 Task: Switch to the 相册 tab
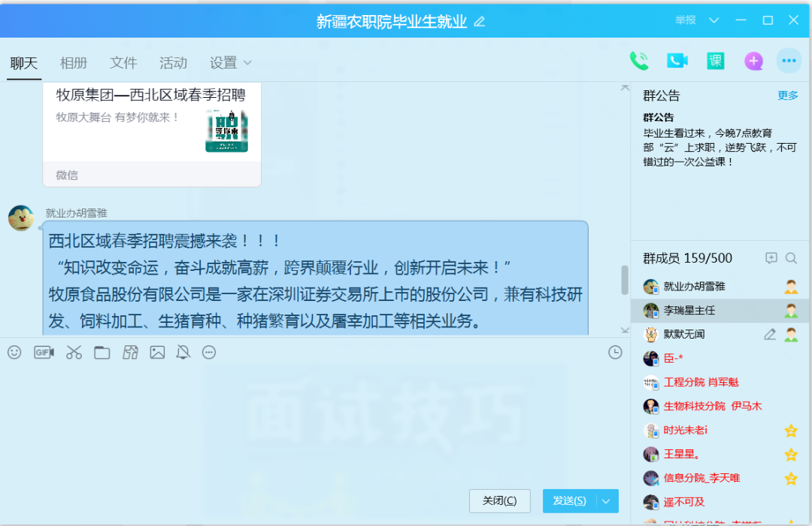coord(74,62)
